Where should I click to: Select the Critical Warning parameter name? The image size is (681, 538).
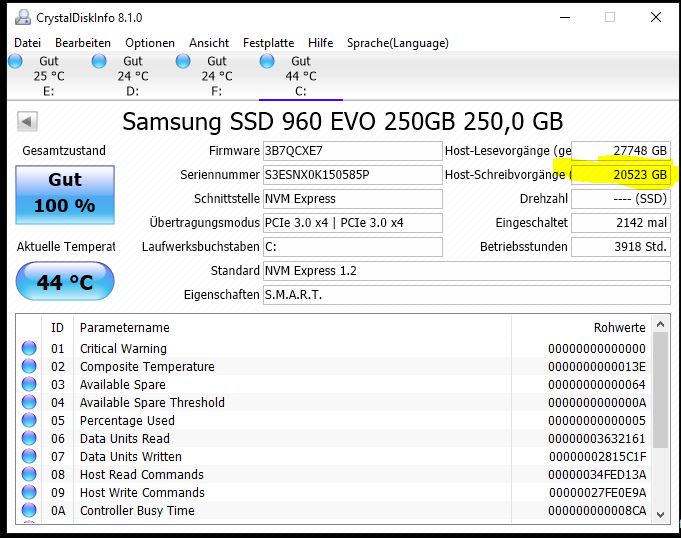pos(123,348)
